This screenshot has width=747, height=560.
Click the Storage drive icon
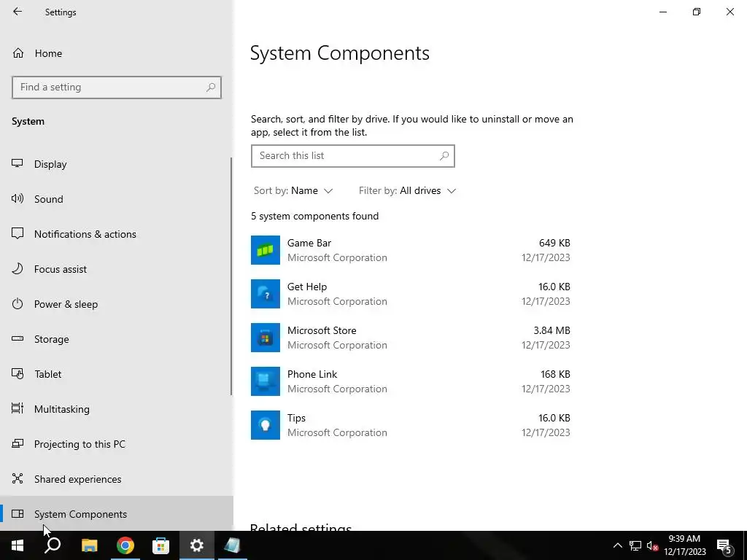(18, 338)
